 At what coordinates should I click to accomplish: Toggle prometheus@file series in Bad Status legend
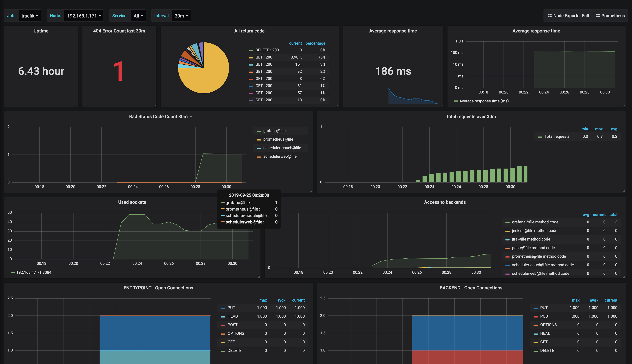278,139
